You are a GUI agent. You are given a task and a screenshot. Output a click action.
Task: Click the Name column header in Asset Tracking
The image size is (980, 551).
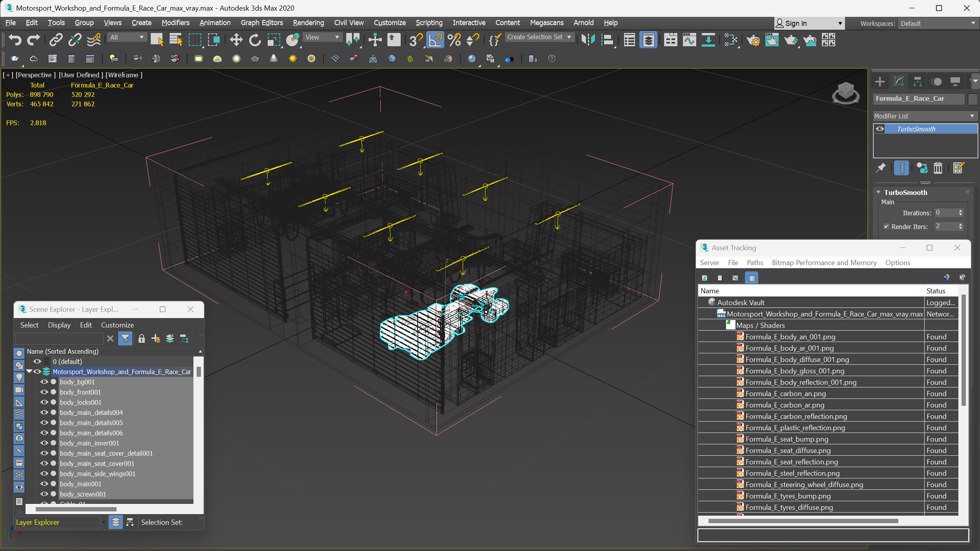[811, 291]
